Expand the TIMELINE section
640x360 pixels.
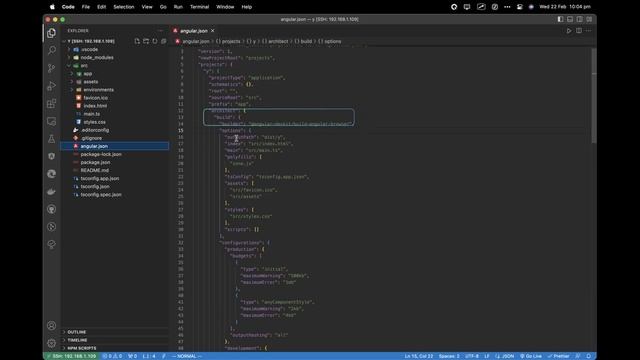(115, 340)
